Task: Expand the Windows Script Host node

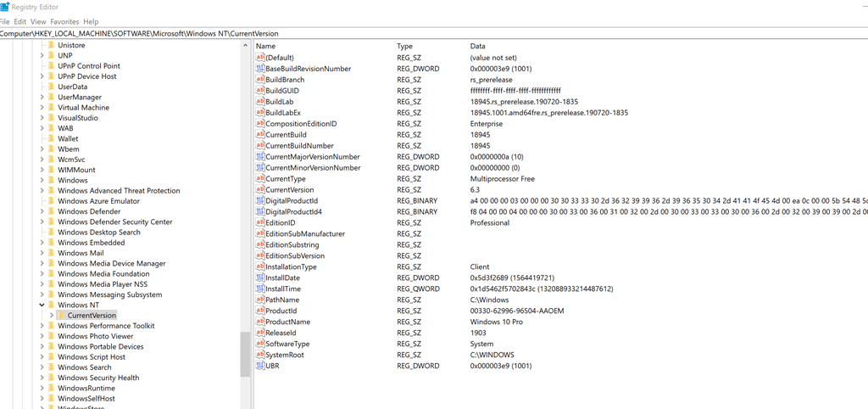Action: click(x=42, y=357)
